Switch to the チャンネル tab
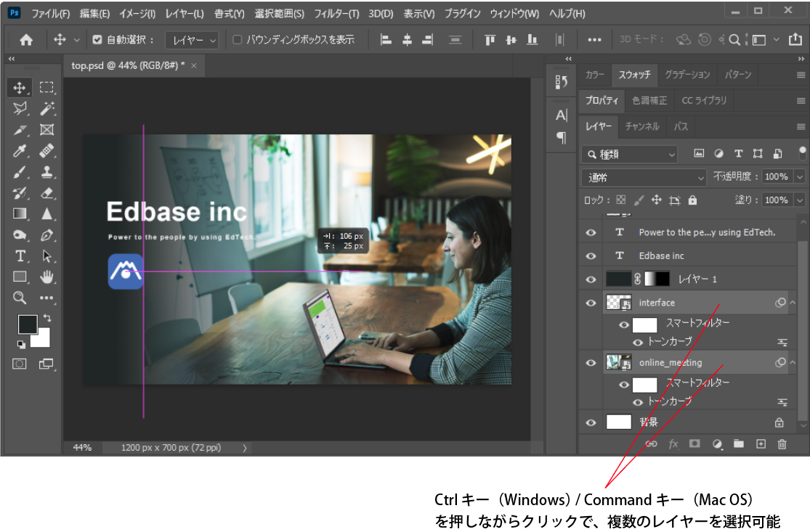This screenshot has width=810, height=532. (x=642, y=126)
